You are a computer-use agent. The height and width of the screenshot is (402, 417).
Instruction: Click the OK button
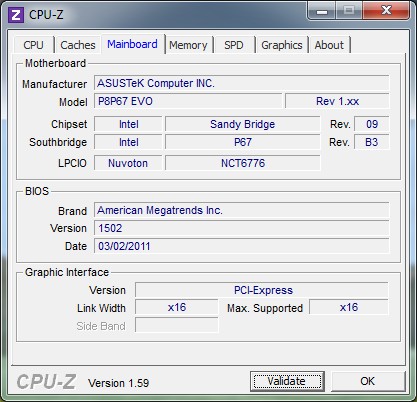(x=367, y=381)
